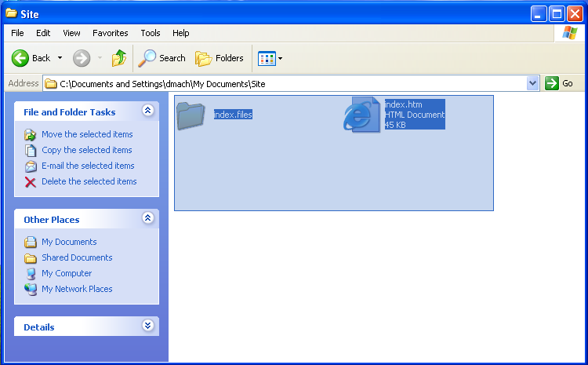The width and height of the screenshot is (588, 365).
Task: Collapse the Other Places panel
Action: (147, 219)
